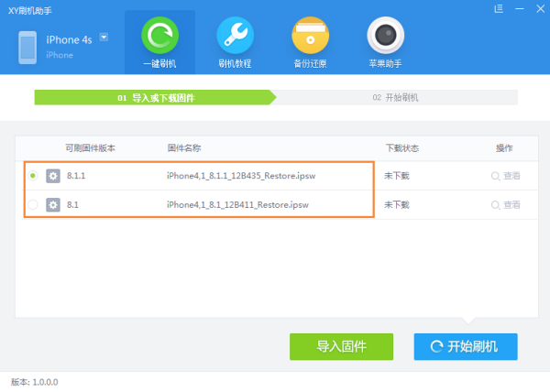Expand the iPhone 4s device dropdown arrow
550x392 pixels.
[x=104, y=37]
